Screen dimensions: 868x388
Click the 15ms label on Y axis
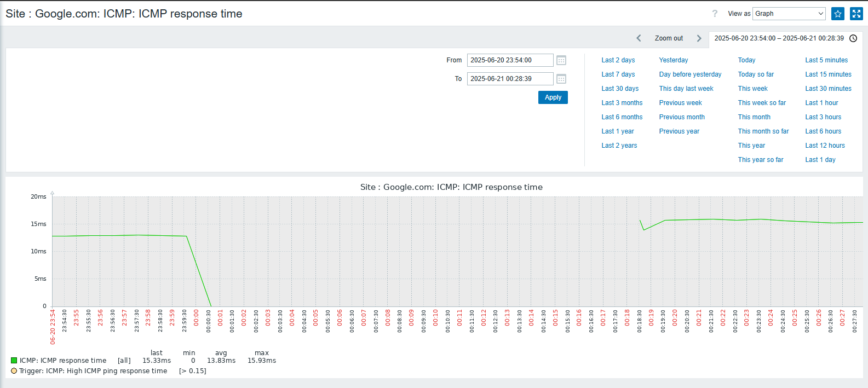coord(38,224)
